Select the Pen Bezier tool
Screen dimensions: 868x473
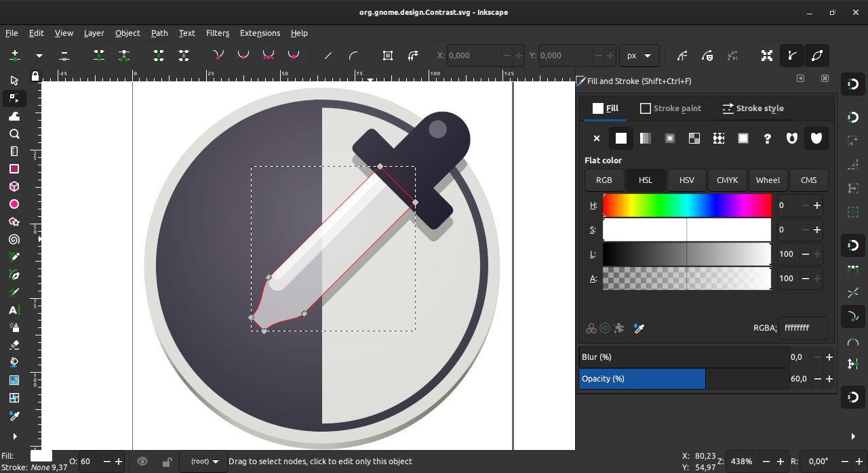click(x=14, y=274)
